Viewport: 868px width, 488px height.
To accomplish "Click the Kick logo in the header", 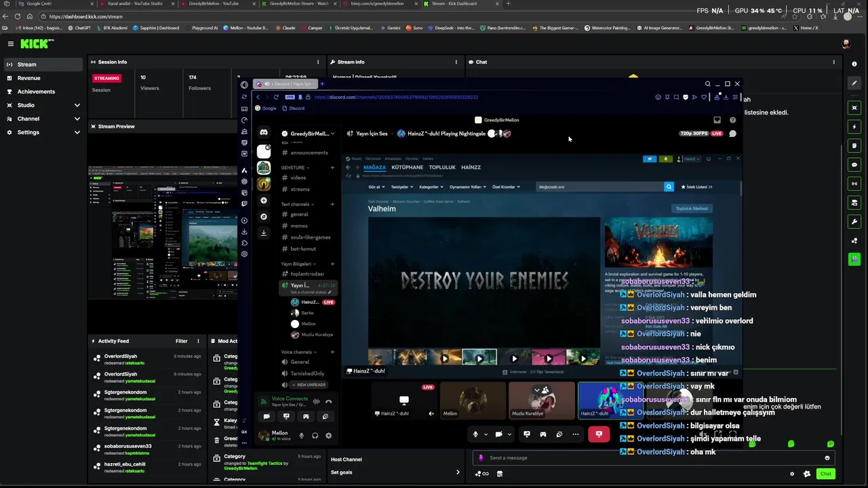I will tap(36, 43).
